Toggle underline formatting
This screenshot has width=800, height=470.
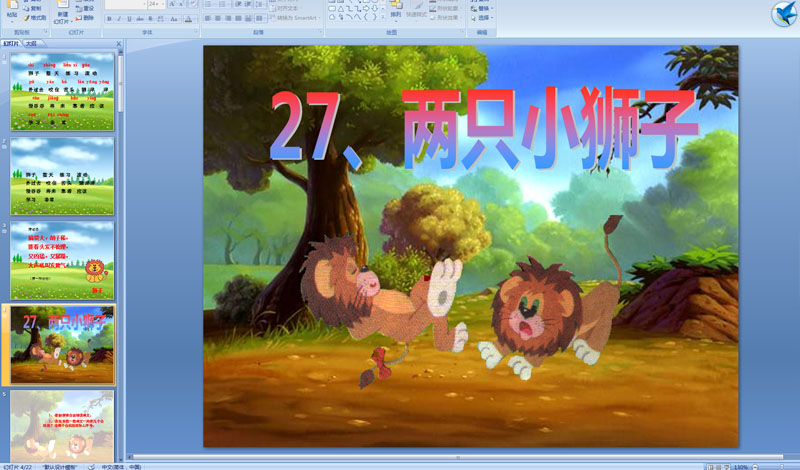[x=130, y=19]
